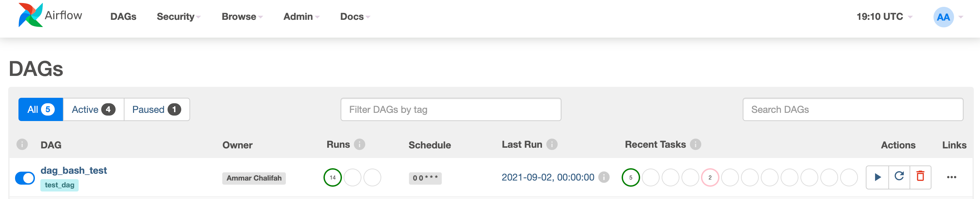The image size is (980, 199).
Task: Click the Airflow pinwheel logo
Action: point(30,15)
